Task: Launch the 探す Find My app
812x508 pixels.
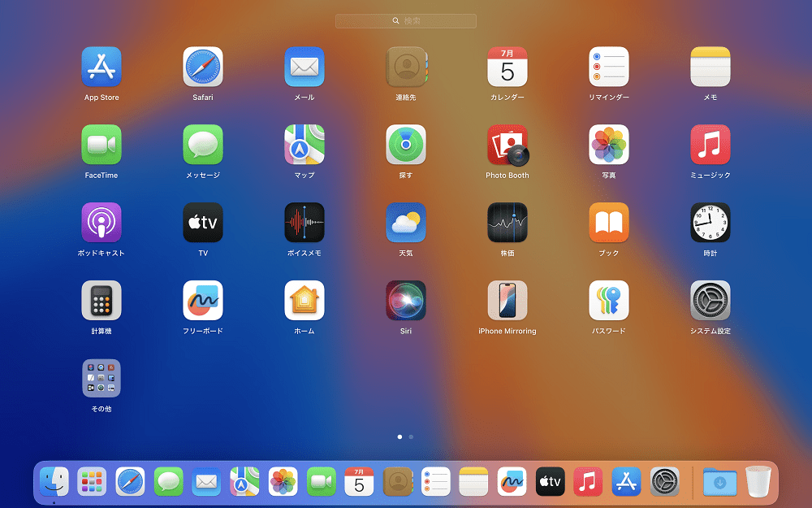Action: [406, 145]
